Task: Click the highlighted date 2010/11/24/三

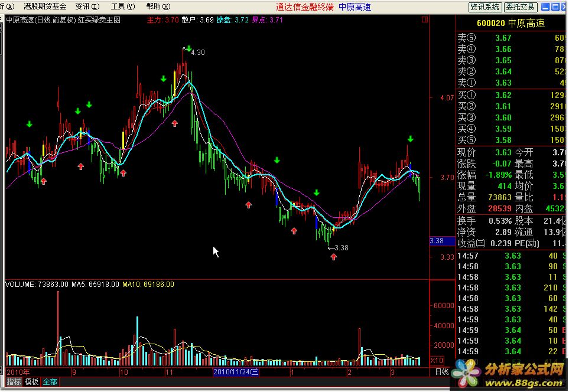Action: pos(236,372)
